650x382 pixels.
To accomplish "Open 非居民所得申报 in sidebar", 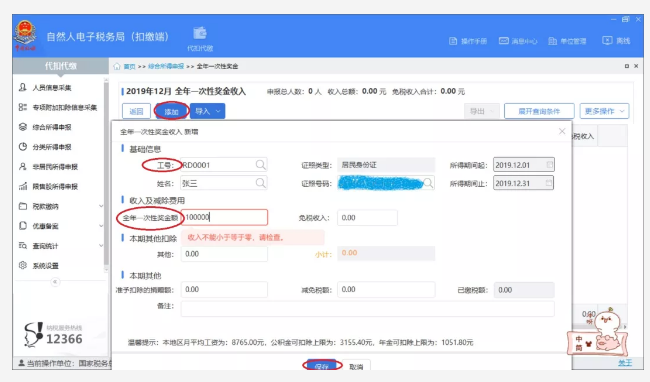I will (x=49, y=167).
